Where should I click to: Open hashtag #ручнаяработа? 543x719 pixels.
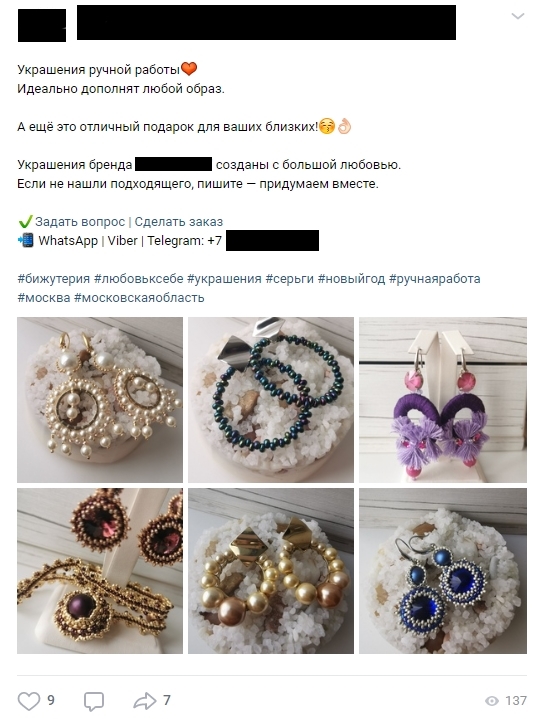click(x=435, y=279)
